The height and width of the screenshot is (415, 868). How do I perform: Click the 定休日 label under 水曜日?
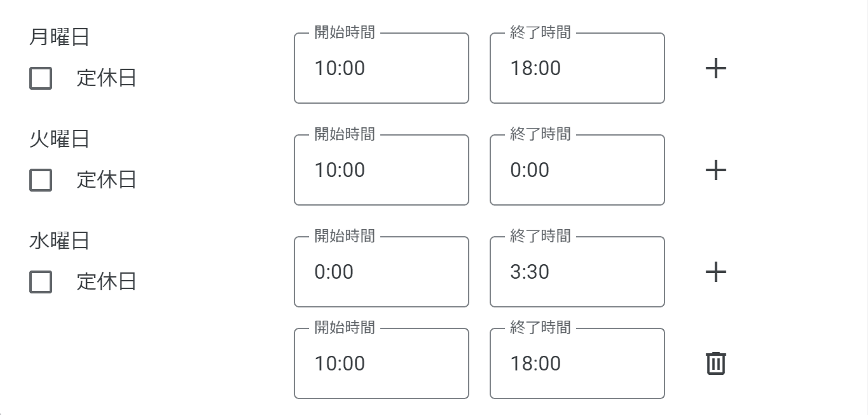pos(106,282)
